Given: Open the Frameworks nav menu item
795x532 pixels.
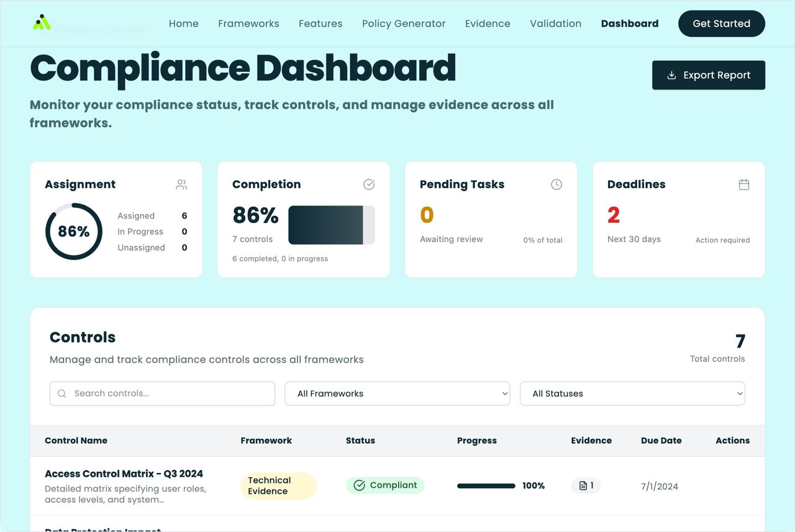Looking at the screenshot, I should pyautogui.click(x=248, y=24).
